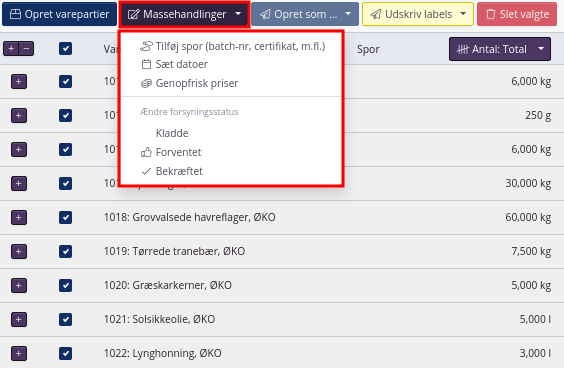Click the expand-all plus button in header
The width and height of the screenshot is (564, 368).
pyautogui.click(x=11, y=49)
